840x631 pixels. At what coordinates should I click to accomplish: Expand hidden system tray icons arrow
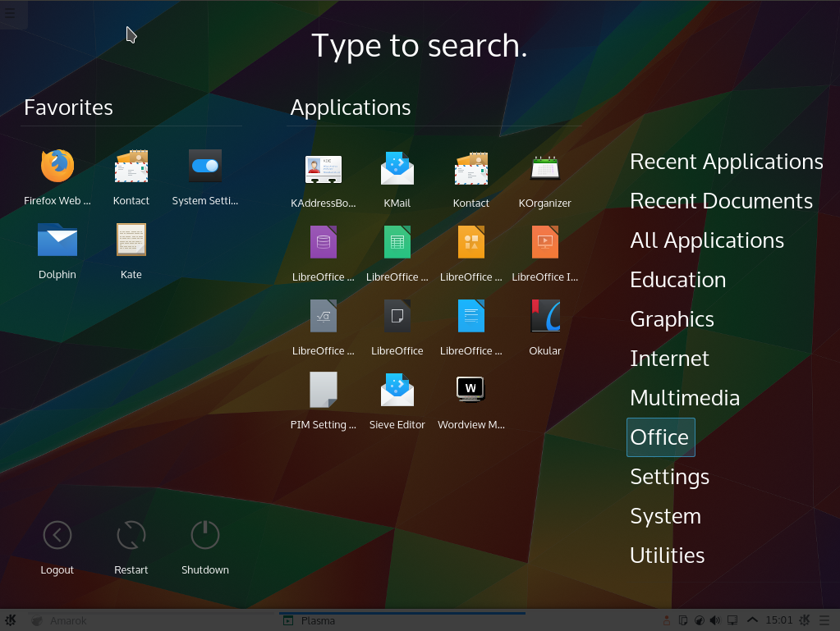point(752,620)
